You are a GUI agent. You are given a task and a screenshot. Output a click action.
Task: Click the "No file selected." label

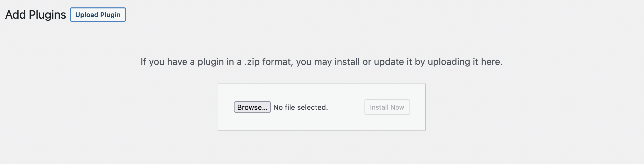301,107
